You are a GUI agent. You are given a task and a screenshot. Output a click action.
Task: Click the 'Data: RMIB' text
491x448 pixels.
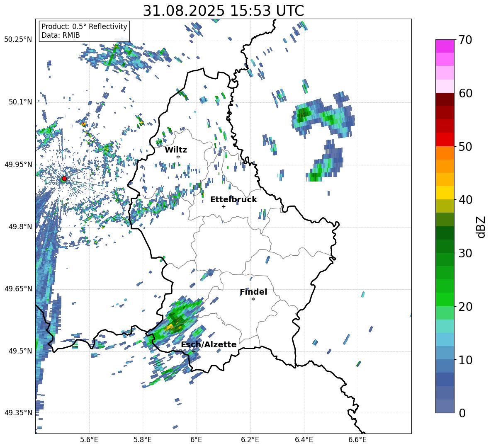pos(61,35)
